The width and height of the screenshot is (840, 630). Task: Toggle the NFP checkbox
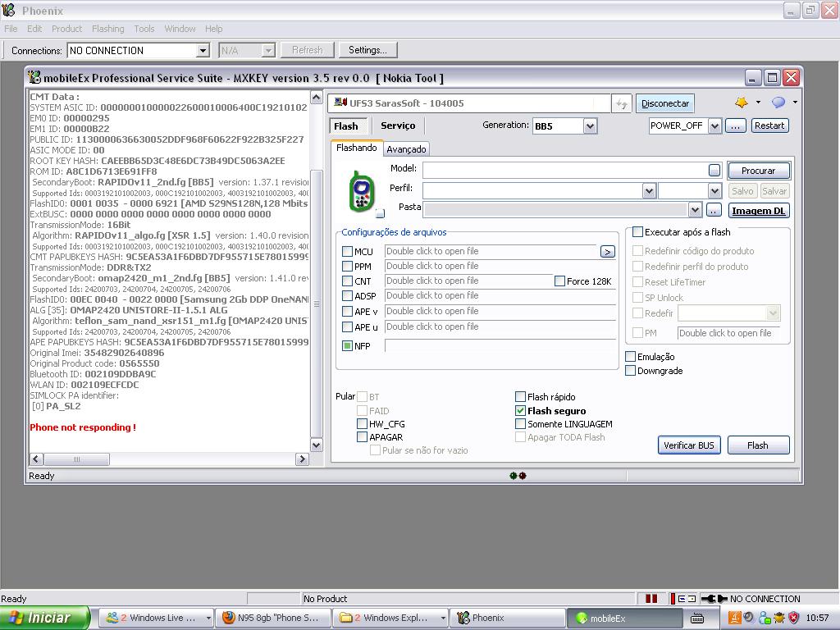click(x=347, y=346)
